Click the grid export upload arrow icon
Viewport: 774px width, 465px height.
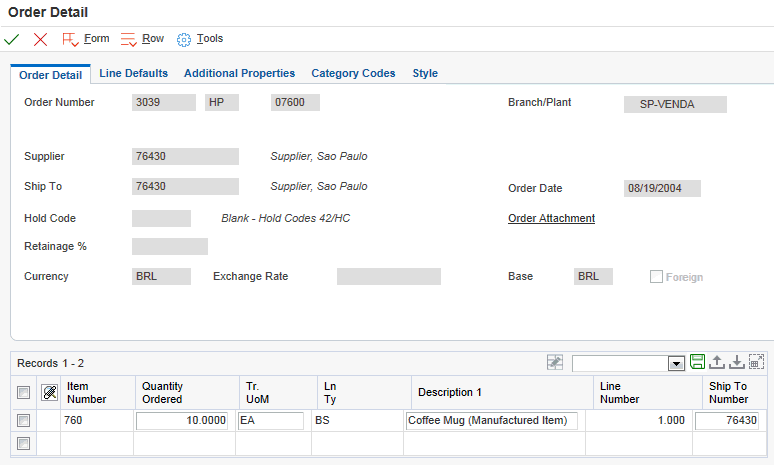point(717,362)
